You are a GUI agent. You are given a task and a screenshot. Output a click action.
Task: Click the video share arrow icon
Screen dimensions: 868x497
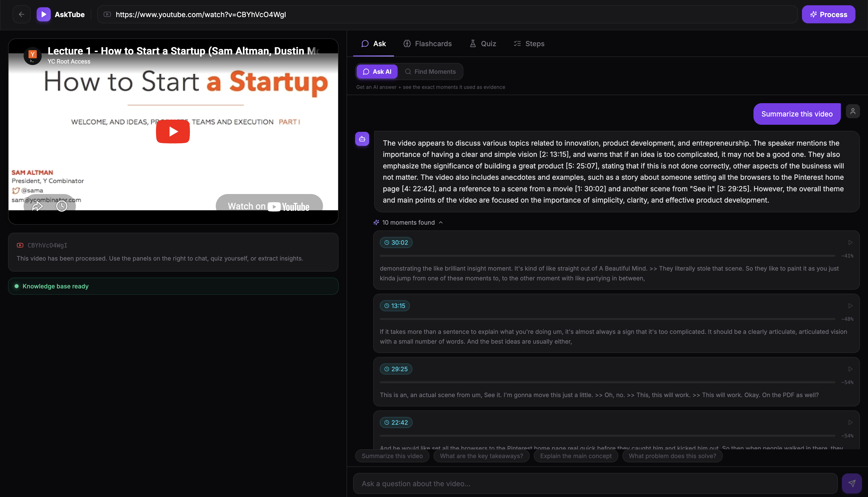point(37,206)
